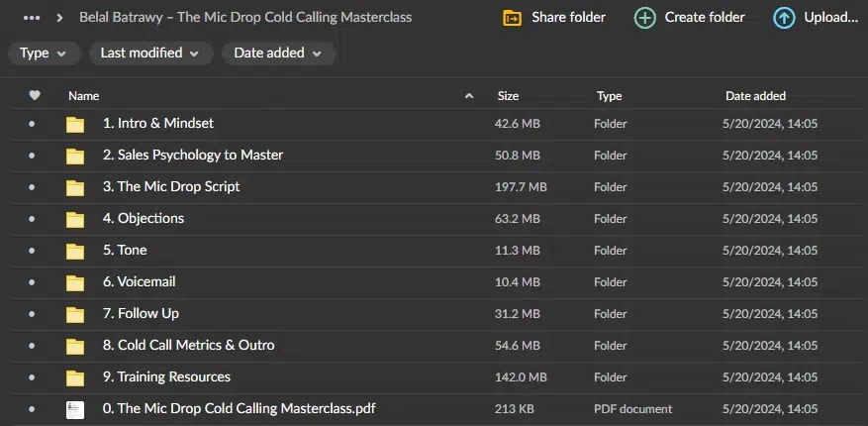Sort by the Name column header

point(83,96)
